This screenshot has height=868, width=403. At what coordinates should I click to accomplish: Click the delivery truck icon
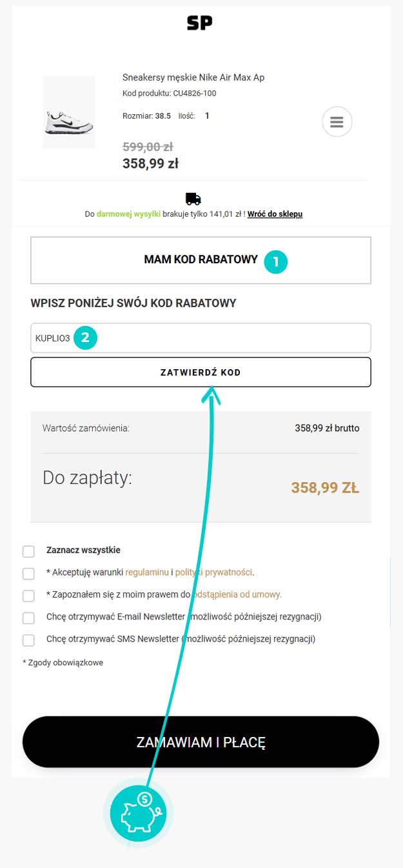tap(193, 199)
